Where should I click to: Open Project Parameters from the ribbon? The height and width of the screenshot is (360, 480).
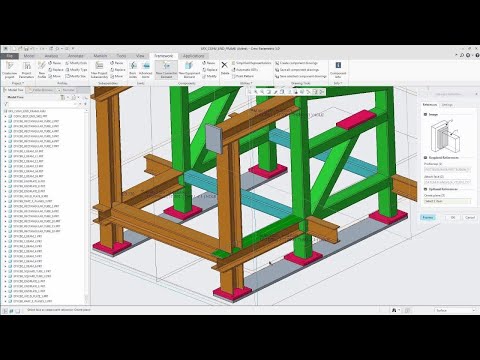pos(27,70)
